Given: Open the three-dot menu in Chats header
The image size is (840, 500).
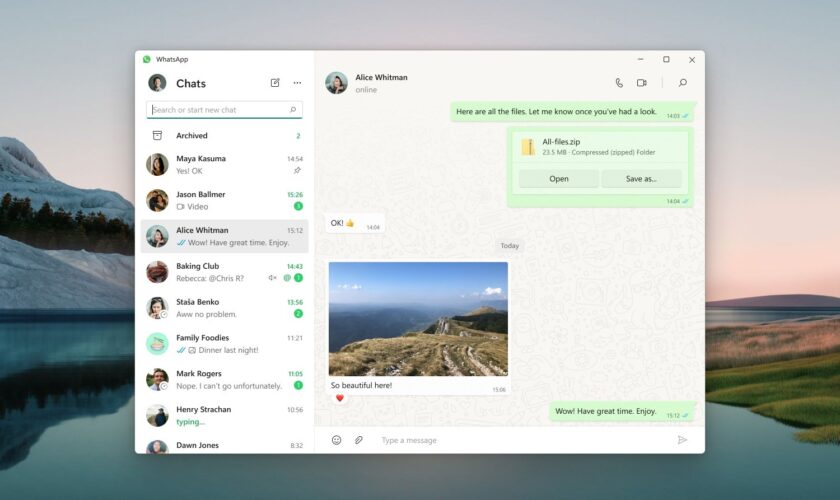Looking at the screenshot, I should coord(297,83).
